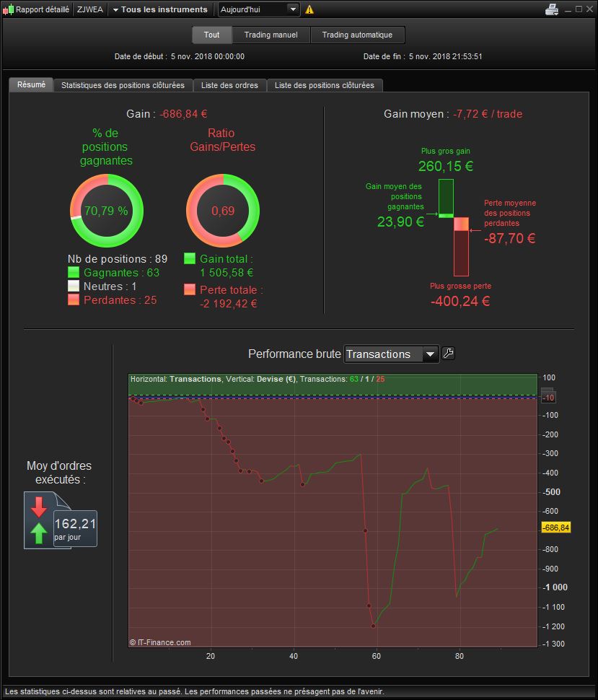Switch to Liste des ordres tab

(x=229, y=85)
